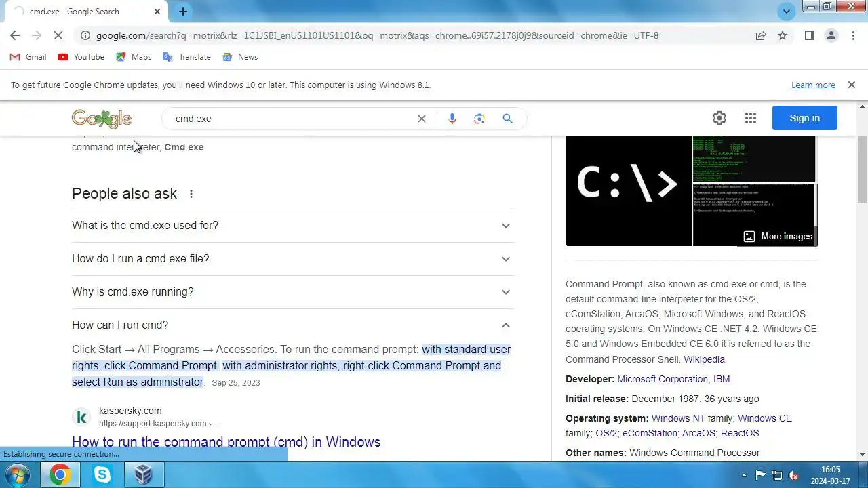Open the large C:\> image

(x=629, y=190)
